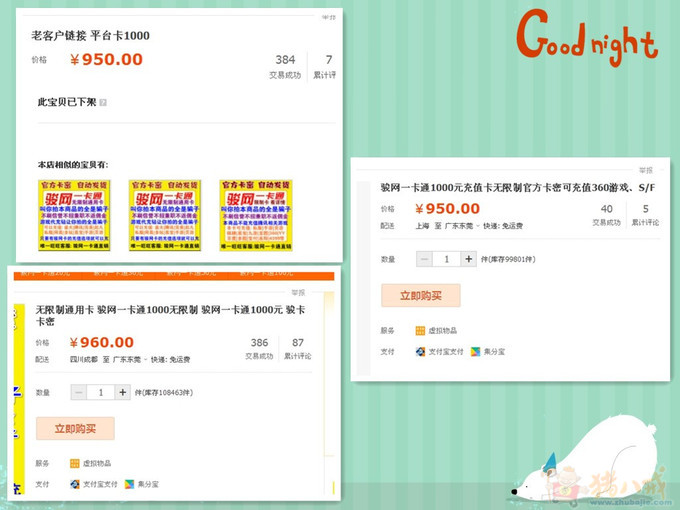Click the quantity input field in ¥960 listing

101,393
